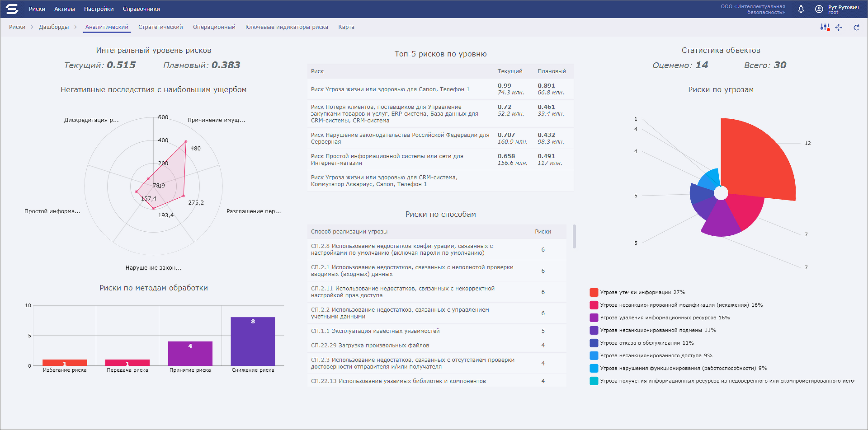
Task: Click the scrollbar of Риски по способам table
Action: point(574,236)
